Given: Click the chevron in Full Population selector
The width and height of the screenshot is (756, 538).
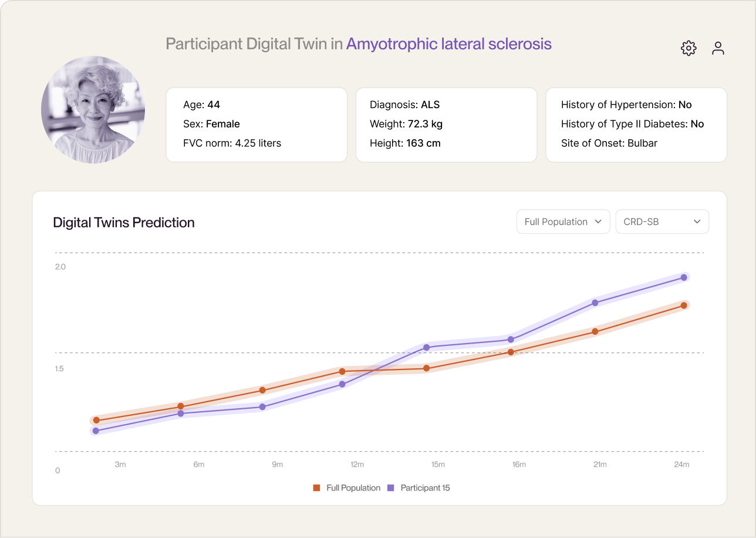Looking at the screenshot, I should [x=598, y=221].
